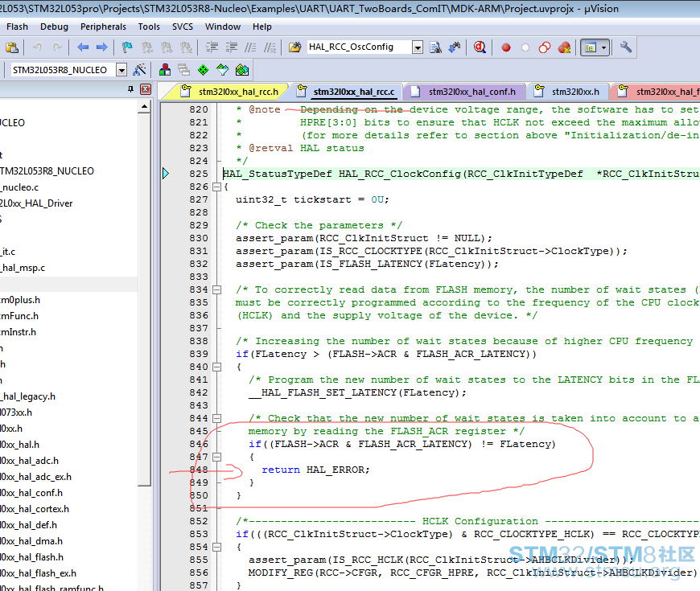Click Manage Project Items blocks icon
Screen dimensions: 700x591
click(165, 70)
